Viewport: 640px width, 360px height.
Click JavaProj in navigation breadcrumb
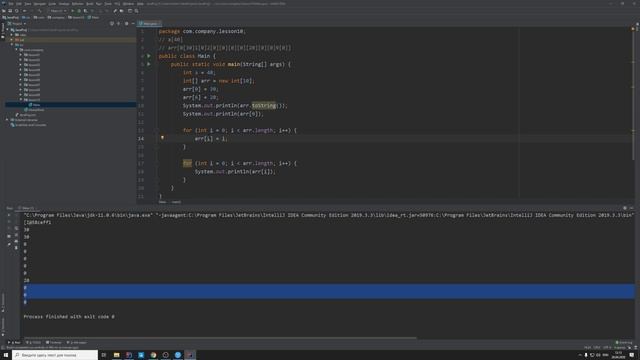(x=11, y=18)
